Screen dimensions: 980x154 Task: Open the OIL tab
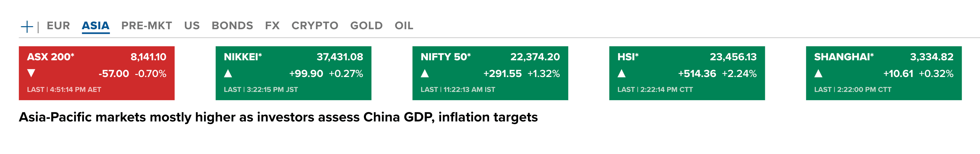pyautogui.click(x=404, y=26)
